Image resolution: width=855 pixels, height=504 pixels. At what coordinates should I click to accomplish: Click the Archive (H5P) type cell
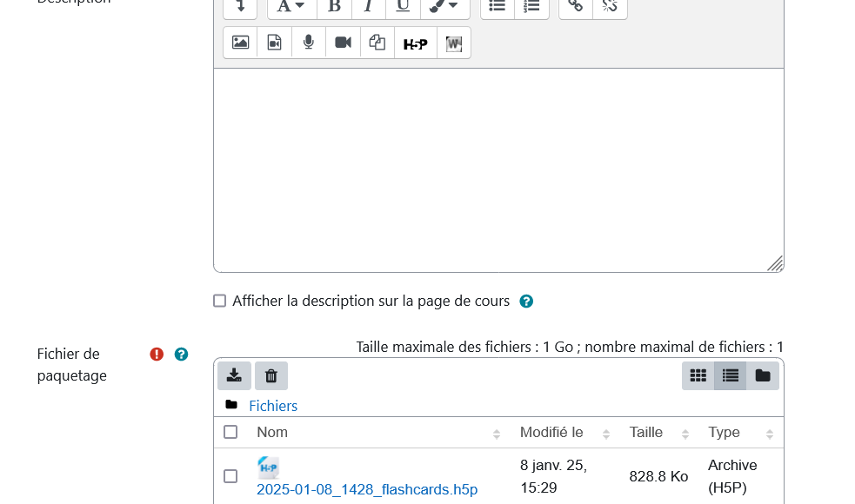click(x=732, y=476)
